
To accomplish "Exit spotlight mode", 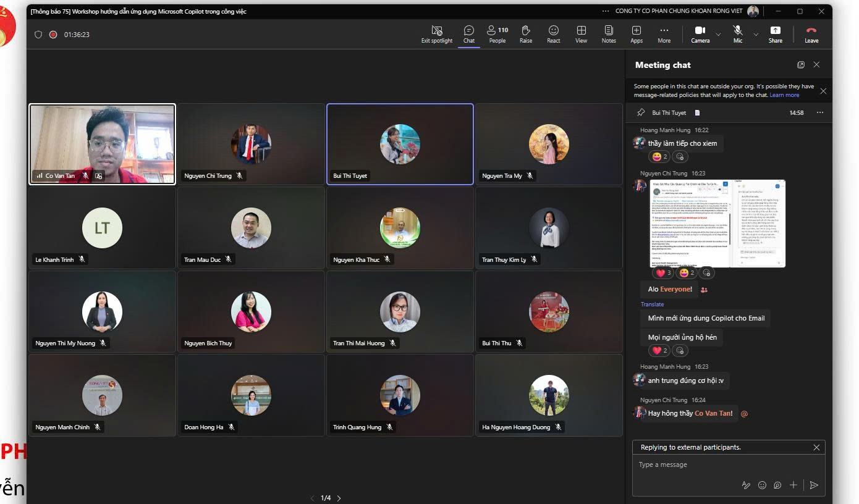I will [x=437, y=34].
